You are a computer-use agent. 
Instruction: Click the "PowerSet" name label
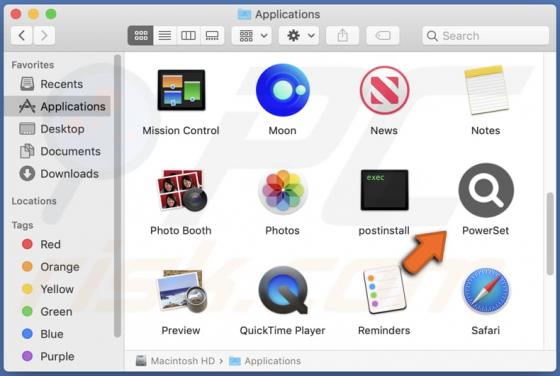486,230
